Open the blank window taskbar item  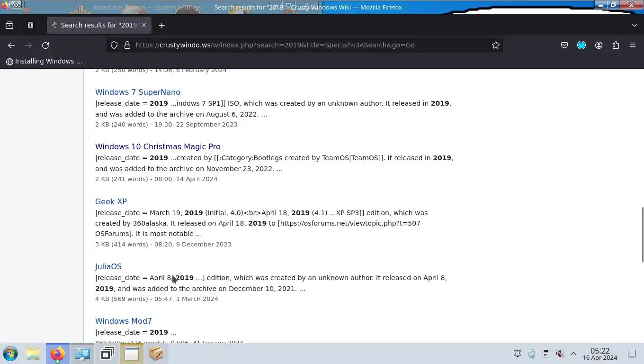coord(132,354)
